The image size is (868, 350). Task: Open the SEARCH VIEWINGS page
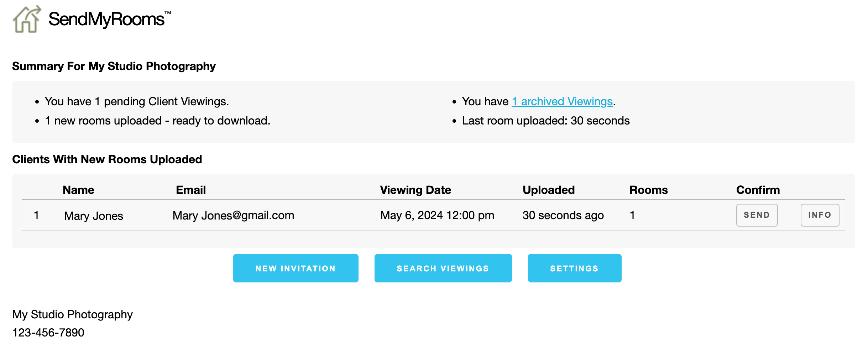pos(443,269)
